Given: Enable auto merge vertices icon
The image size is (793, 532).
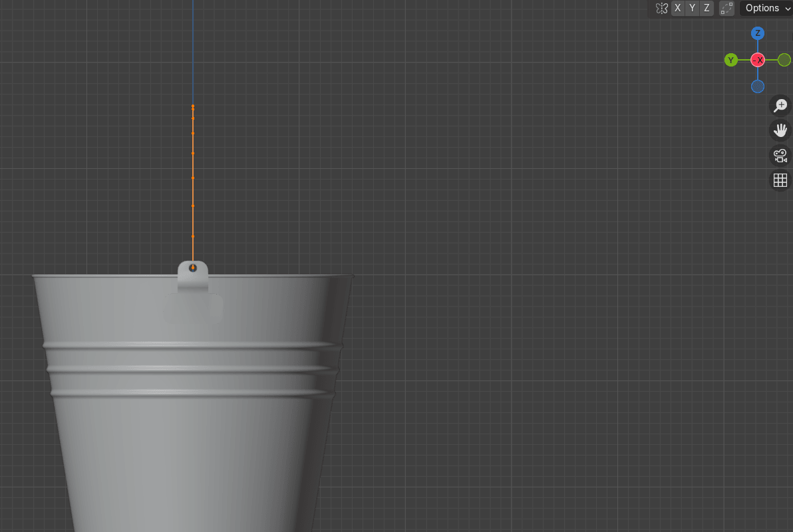Looking at the screenshot, I should tap(727, 9).
